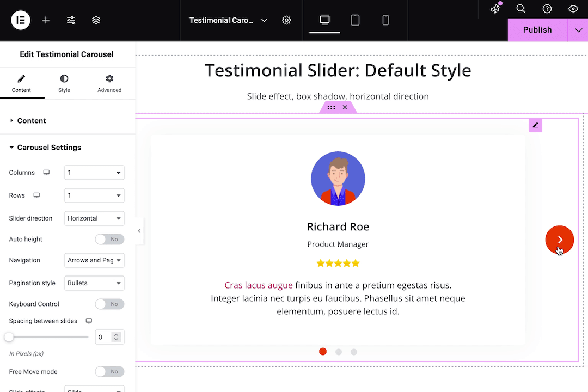The height and width of the screenshot is (392, 588).
Task: Open the Slider direction dropdown
Action: tap(94, 218)
